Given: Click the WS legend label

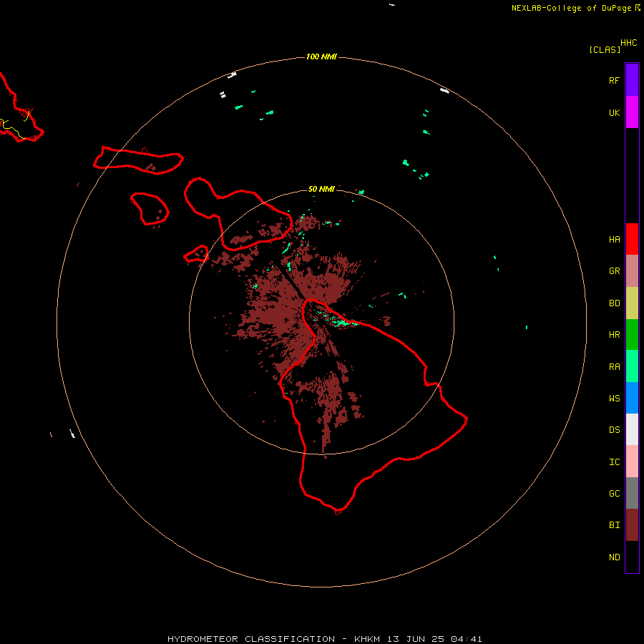Looking at the screenshot, I should [x=615, y=399].
